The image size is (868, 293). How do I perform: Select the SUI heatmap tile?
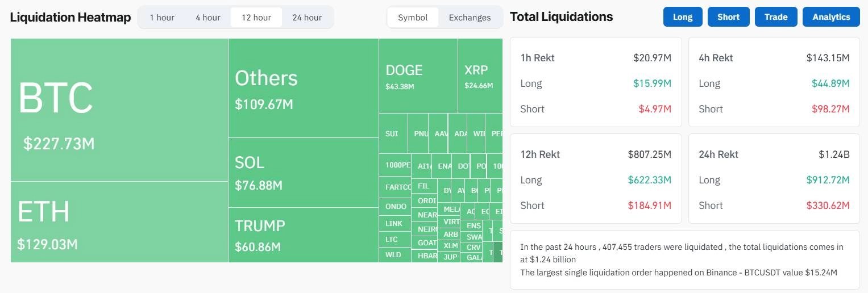pyautogui.click(x=393, y=134)
